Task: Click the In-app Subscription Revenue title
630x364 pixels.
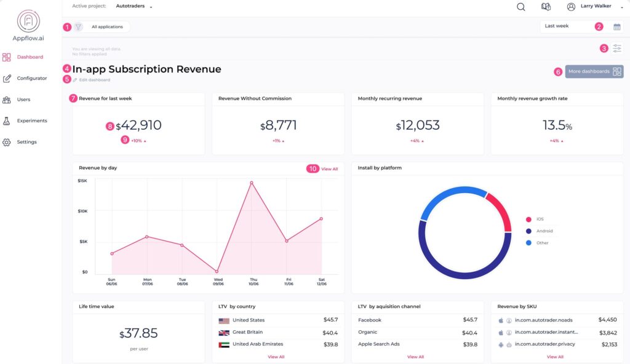Action: [146, 69]
